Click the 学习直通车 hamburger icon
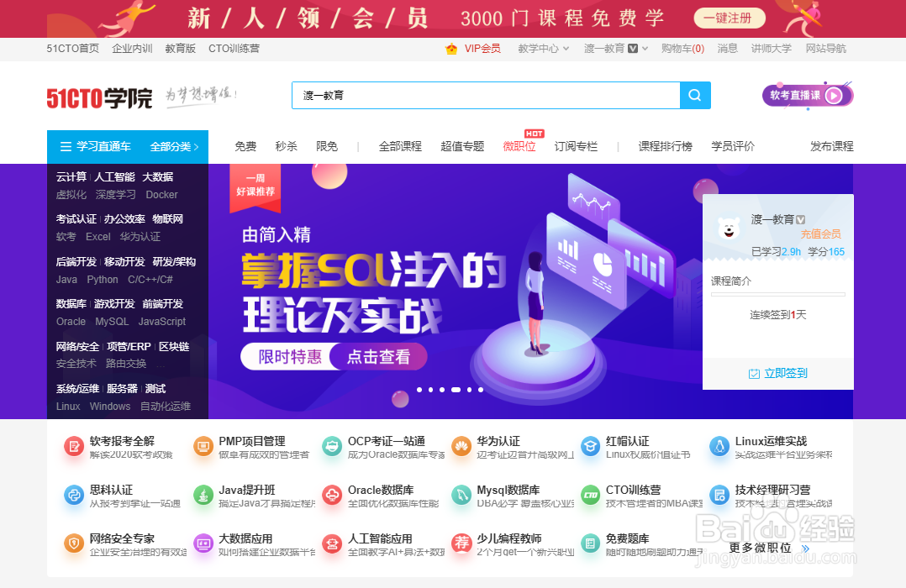Image resolution: width=906 pixels, height=588 pixels. point(66,147)
